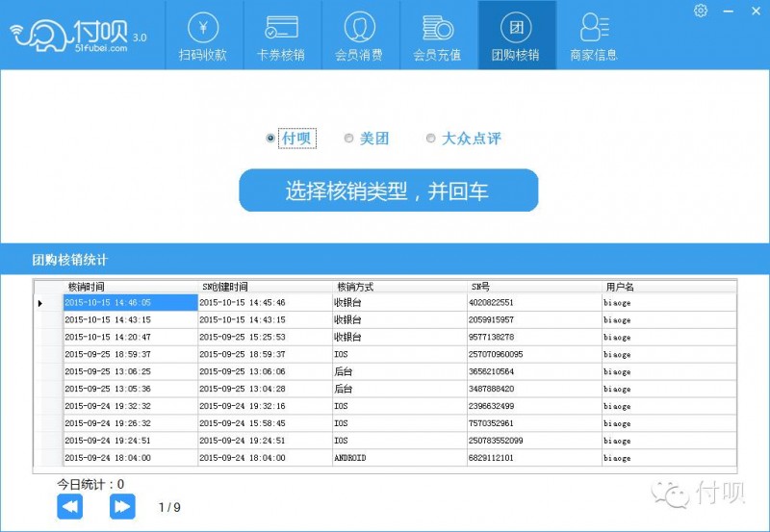Screen dimensions: 770x532
Task: Select the 大众点评 radio button
Action: tap(431, 139)
